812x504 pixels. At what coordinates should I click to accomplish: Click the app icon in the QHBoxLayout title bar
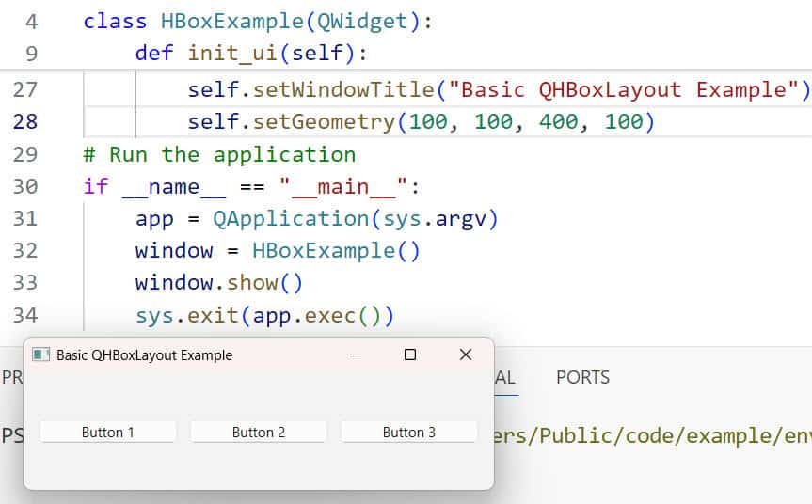[40, 355]
